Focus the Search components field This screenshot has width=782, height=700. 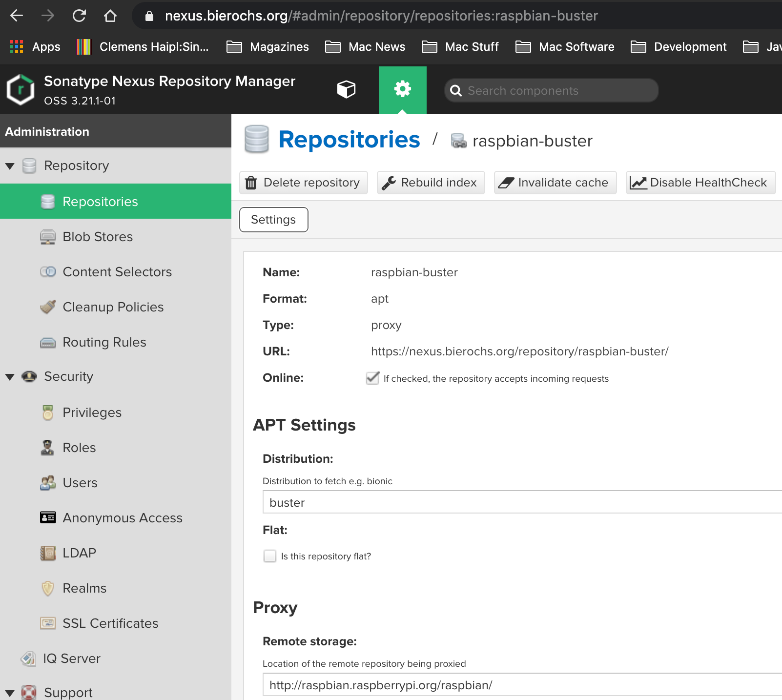pos(552,90)
